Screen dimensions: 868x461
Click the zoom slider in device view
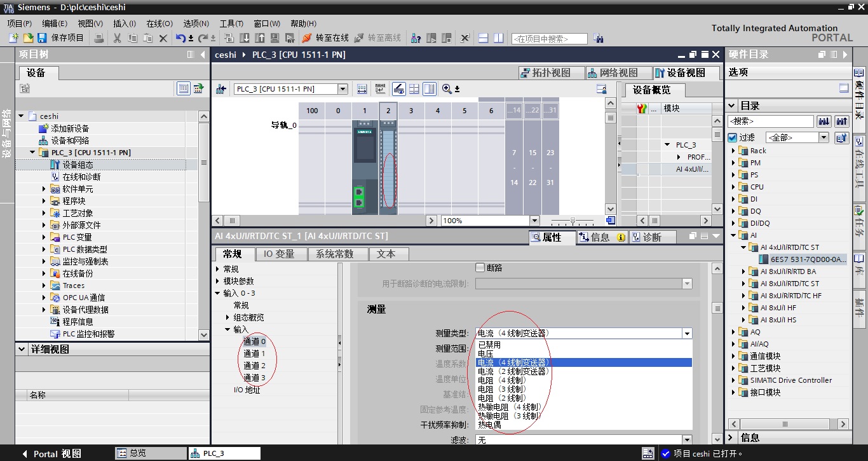[x=573, y=221]
